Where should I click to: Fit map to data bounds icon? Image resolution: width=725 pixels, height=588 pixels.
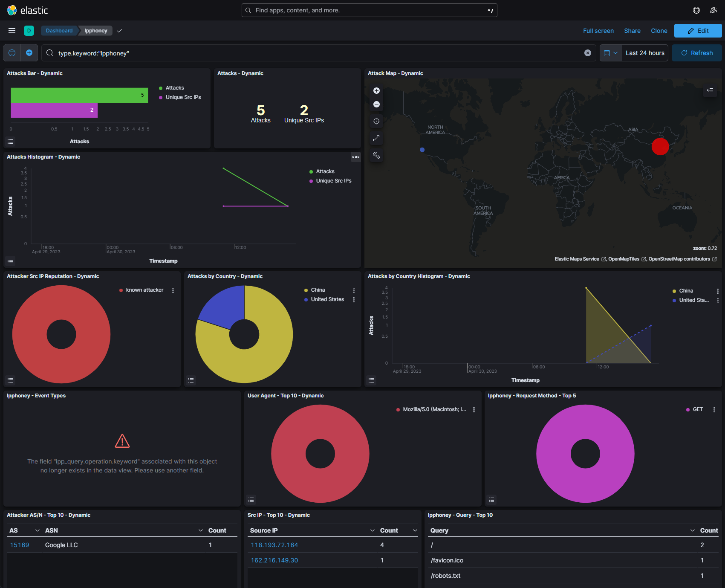pyautogui.click(x=376, y=121)
